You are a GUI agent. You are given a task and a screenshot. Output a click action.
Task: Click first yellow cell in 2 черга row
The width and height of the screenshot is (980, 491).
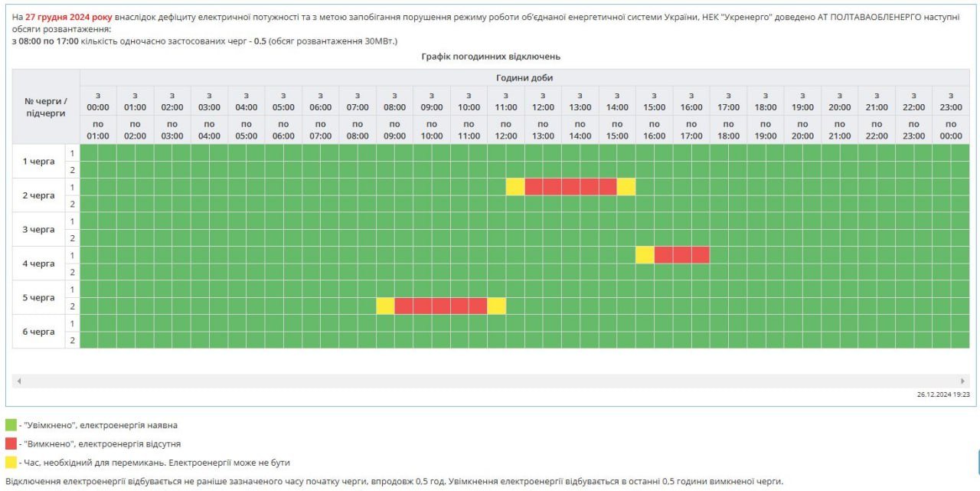515,187
